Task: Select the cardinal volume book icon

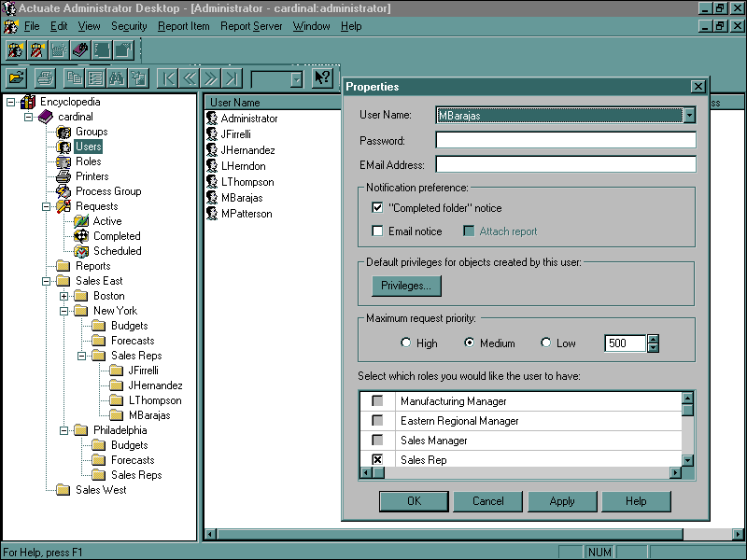Action: click(x=46, y=117)
